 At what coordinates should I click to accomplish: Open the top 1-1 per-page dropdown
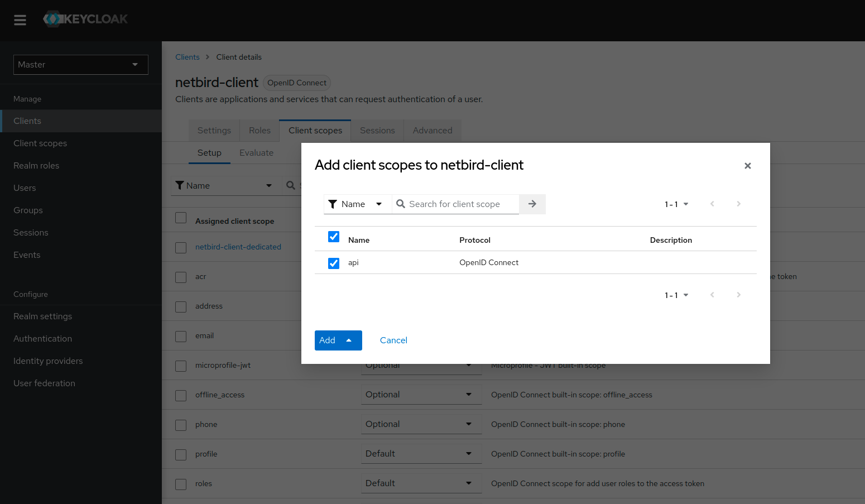click(x=676, y=204)
